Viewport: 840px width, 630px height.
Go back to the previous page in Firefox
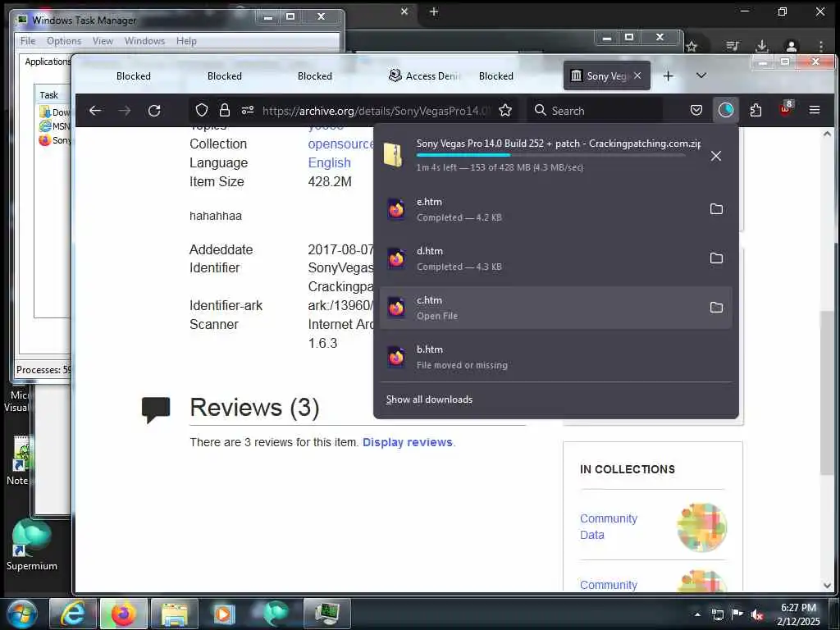click(x=95, y=111)
